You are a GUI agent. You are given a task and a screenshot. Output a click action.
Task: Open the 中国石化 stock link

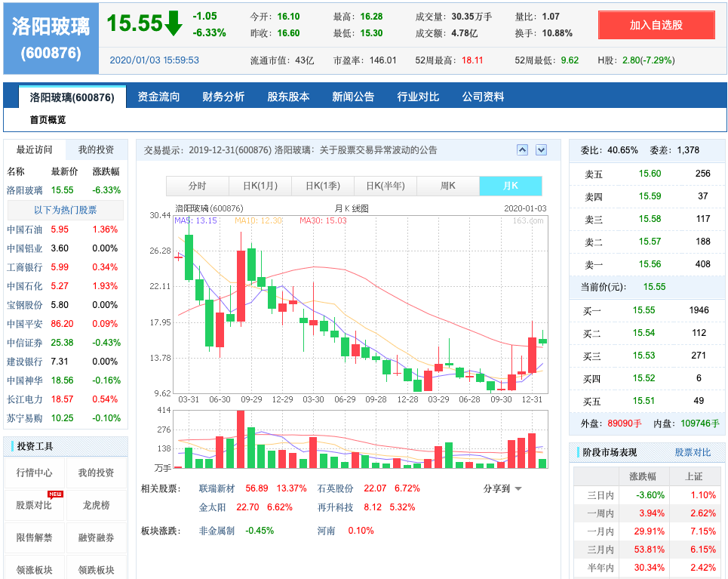pyautogui.click(x=25, y=286)
